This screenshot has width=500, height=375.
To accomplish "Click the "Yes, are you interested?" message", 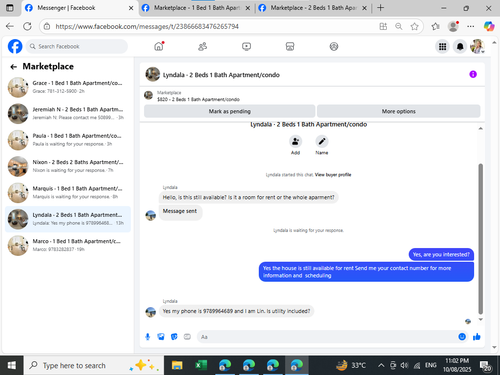I will [x=441, y=254].
